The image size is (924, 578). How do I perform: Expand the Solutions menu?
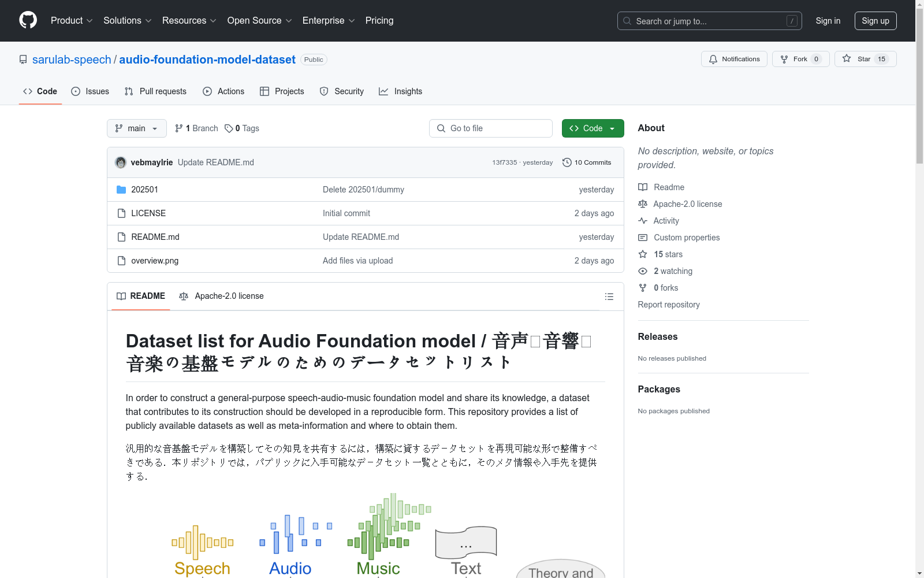127,20
